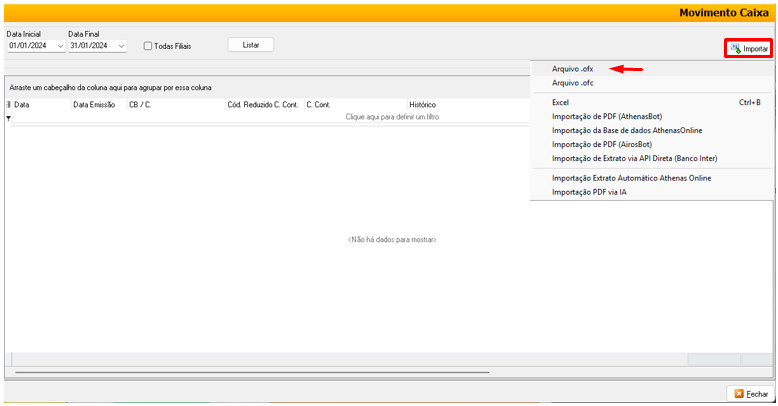This screenshot has height=406, width=778.
Task: Pick Importação de Extrato via API Direta
Action: click(634, 158)
